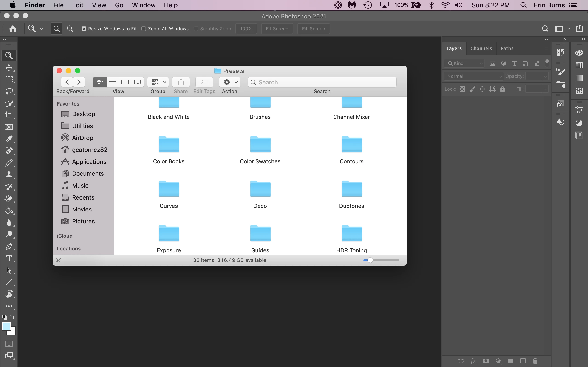Uncheck Resize Windows to Fit
Image resolution: width=588 pixels, height=367 pixels.
(x=84, y=29)
